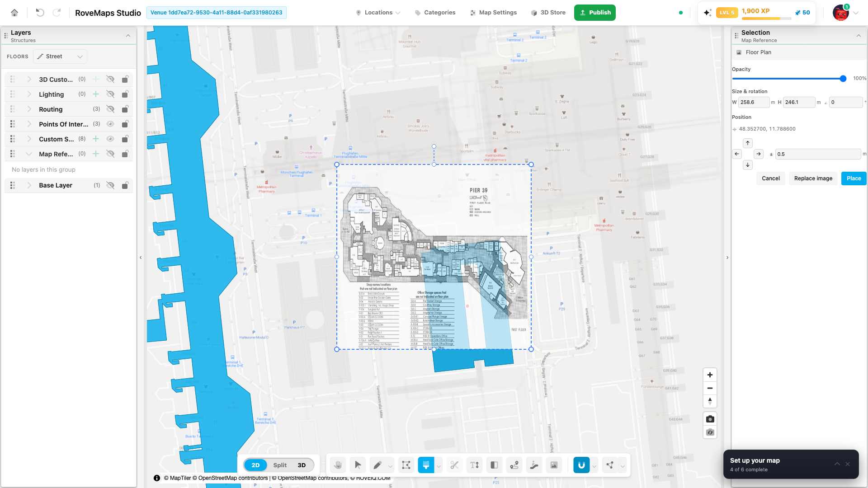This screenshot has width=868, height=488.
Task: Toggle visibility of Map Refe... layer
Action: [110, 154]
